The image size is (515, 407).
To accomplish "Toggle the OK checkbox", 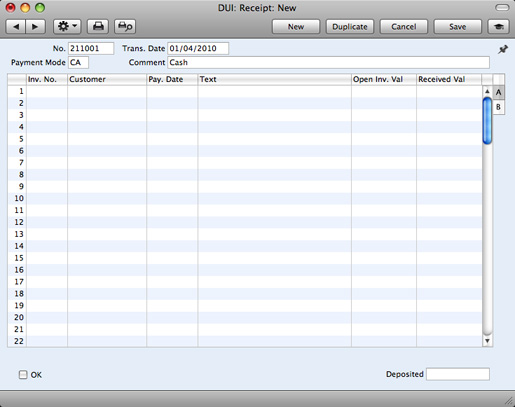I will click(23, 375).
